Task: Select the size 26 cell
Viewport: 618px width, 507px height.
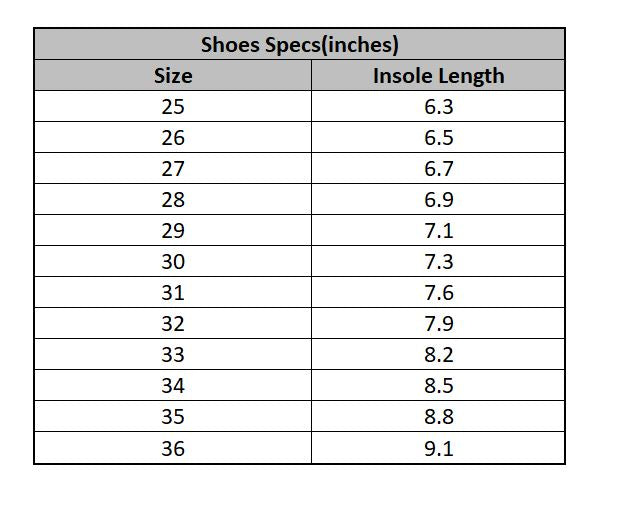Action: pyautogui.click(x=173, y=137)
